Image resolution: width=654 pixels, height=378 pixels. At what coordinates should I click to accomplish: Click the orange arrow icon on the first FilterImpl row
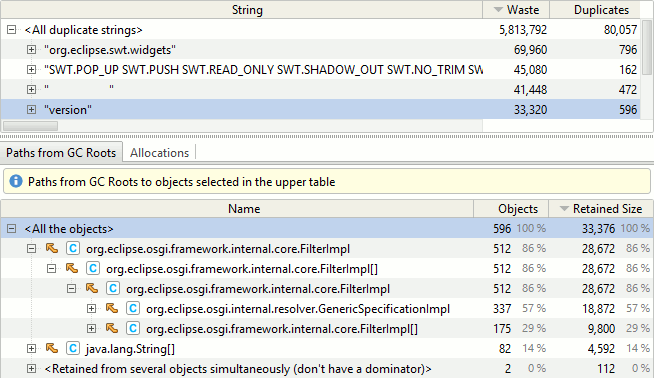point(52,249)
